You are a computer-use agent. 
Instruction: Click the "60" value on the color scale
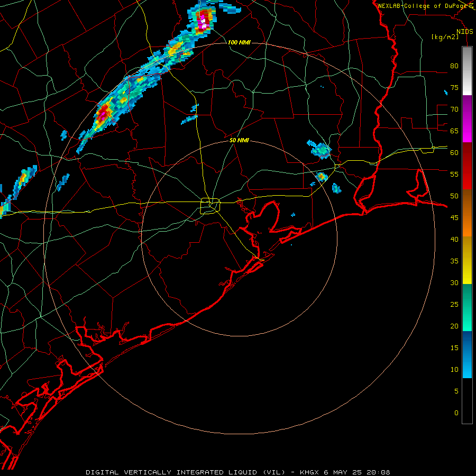click(454, 153)
